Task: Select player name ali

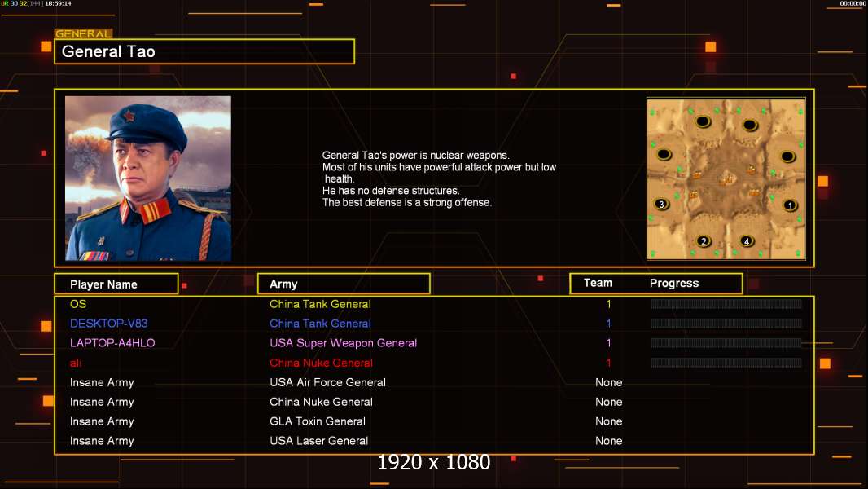Action: [76, 363]
